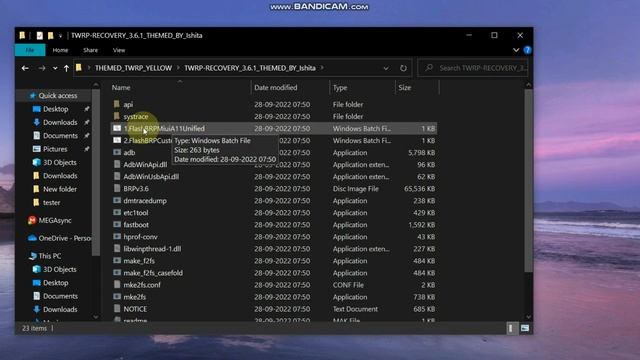Select the make_f2fs application icon

(117, 261)
